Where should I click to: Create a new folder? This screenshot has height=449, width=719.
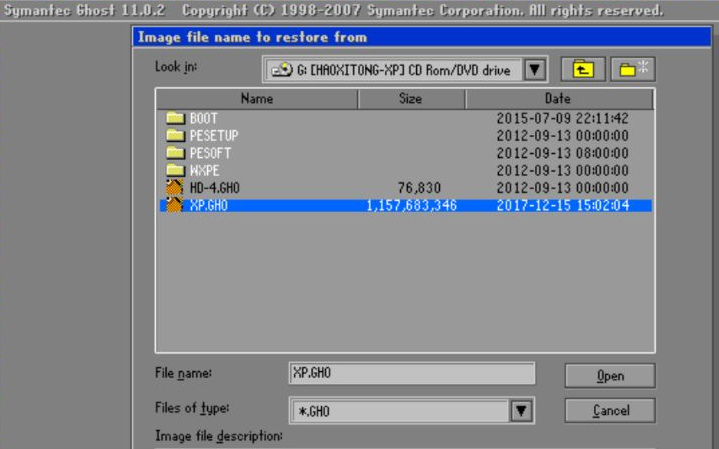pyautogui.click(x=633, y=69)
